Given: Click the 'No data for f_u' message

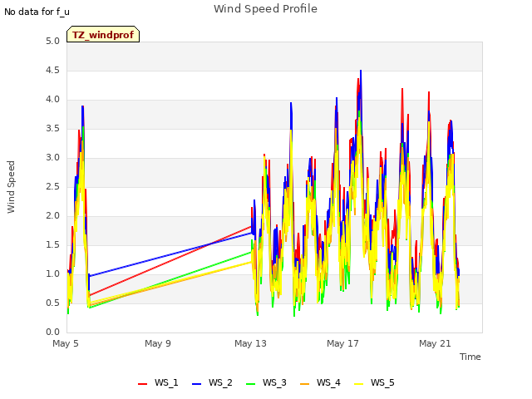Looking at the screenshot, I should (x=37, y=12).
